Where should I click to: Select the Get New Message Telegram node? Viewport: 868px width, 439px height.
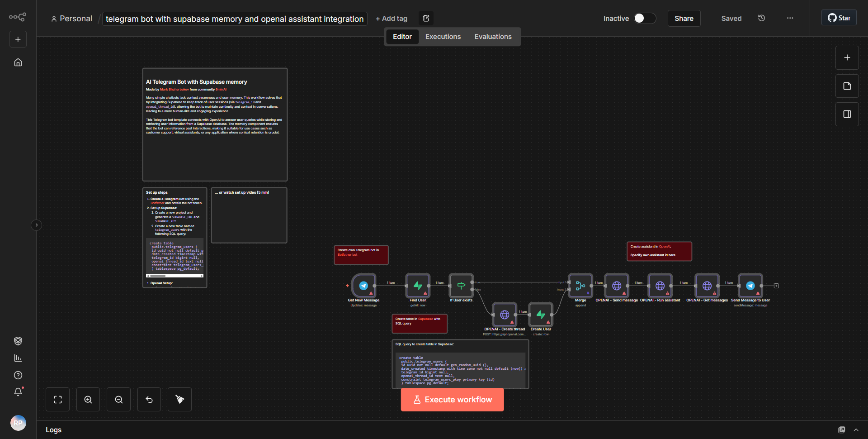coord(363,286)
